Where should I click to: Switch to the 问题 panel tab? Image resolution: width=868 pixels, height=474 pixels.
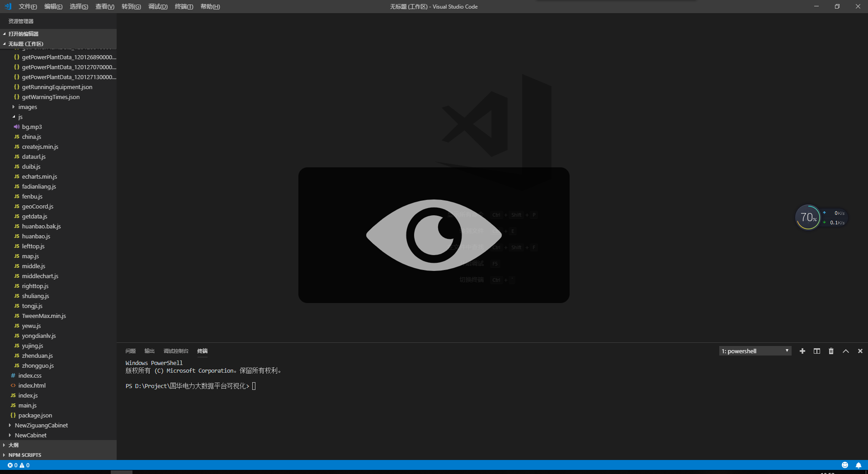tap(131, 351)
